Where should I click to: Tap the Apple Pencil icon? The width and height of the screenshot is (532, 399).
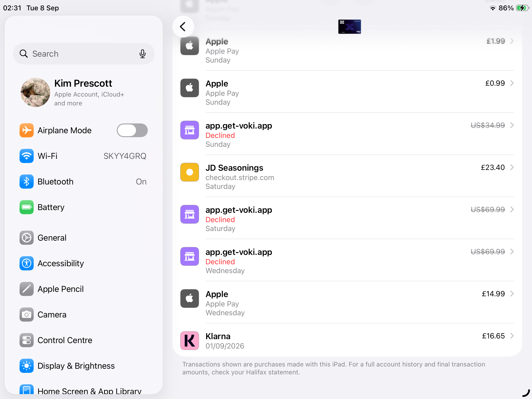[27, 289]
